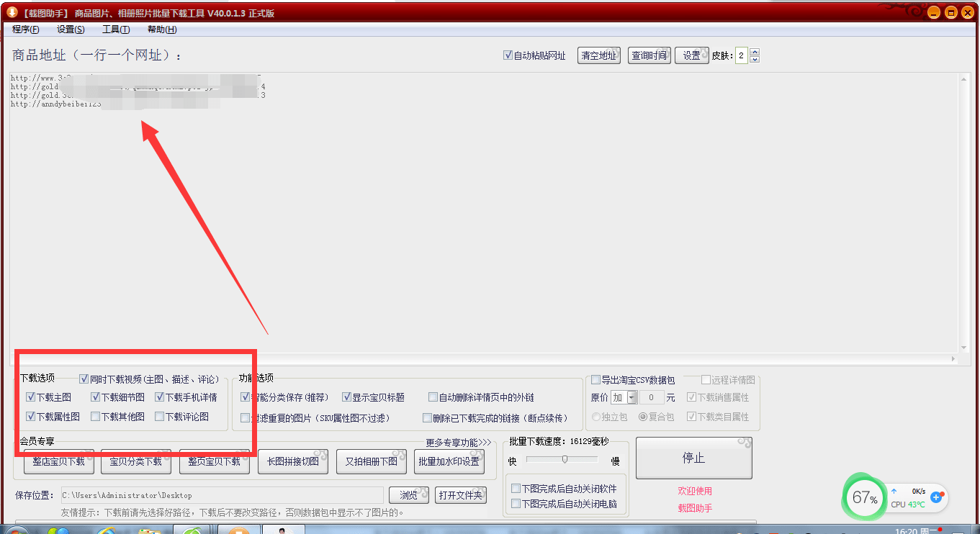Image resolution: width=980 pixels, height=534 pixels.
Task: Click the save location path field
Action: pos(222,495)
